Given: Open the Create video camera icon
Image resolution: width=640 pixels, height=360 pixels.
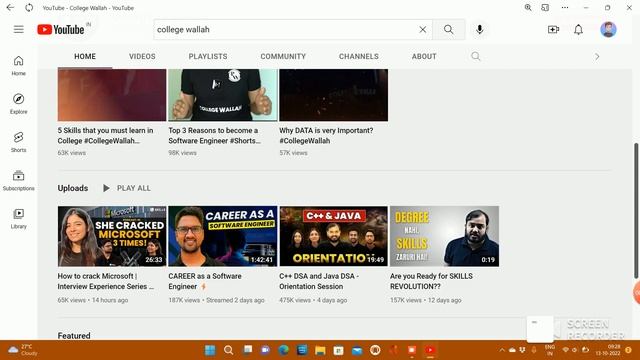Looking at the screenshot, I should (553, 29).
